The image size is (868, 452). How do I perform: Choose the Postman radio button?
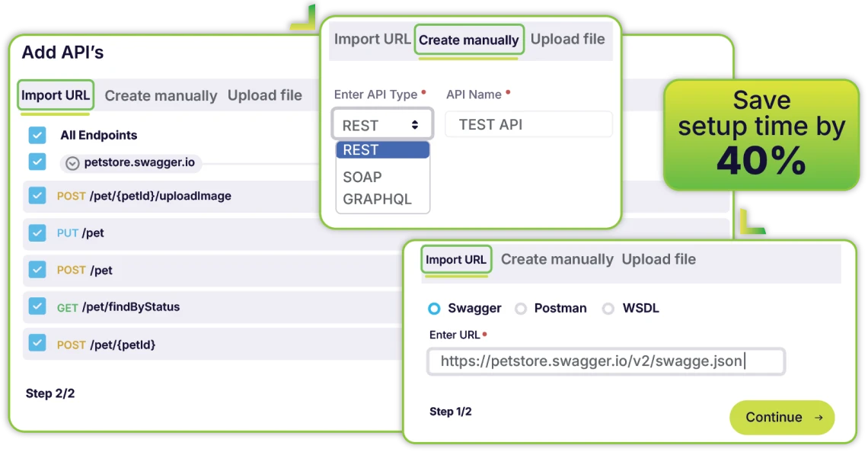(521, 309)
